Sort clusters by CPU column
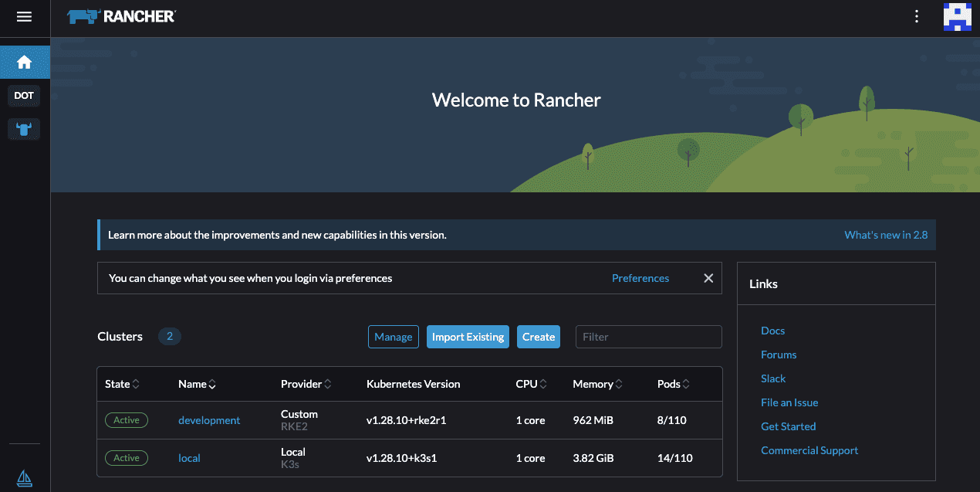The image size is (980, 492). [x=532, y=384]
